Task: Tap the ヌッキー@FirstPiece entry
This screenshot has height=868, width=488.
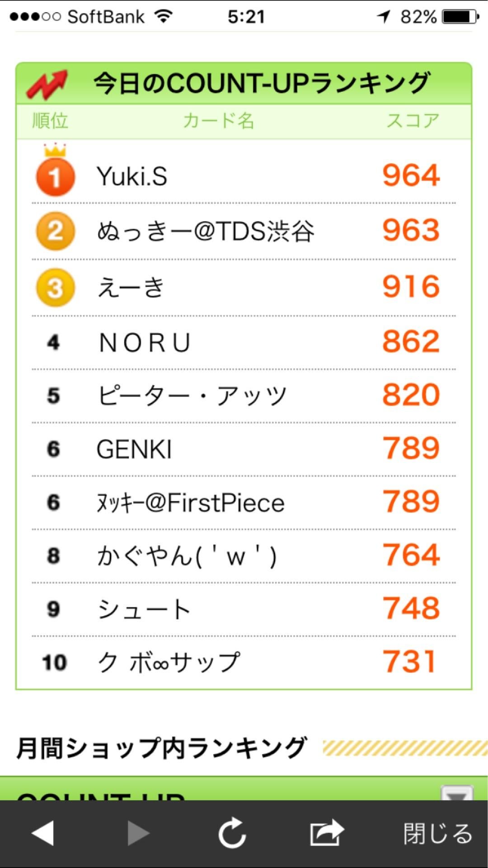Action: (x=191, y=503)
